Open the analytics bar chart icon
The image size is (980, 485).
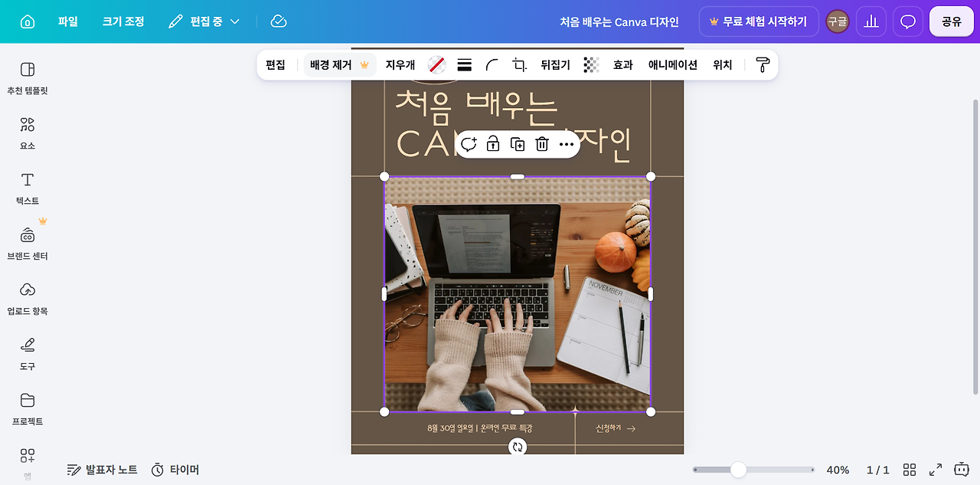click(x=871, y=21)
